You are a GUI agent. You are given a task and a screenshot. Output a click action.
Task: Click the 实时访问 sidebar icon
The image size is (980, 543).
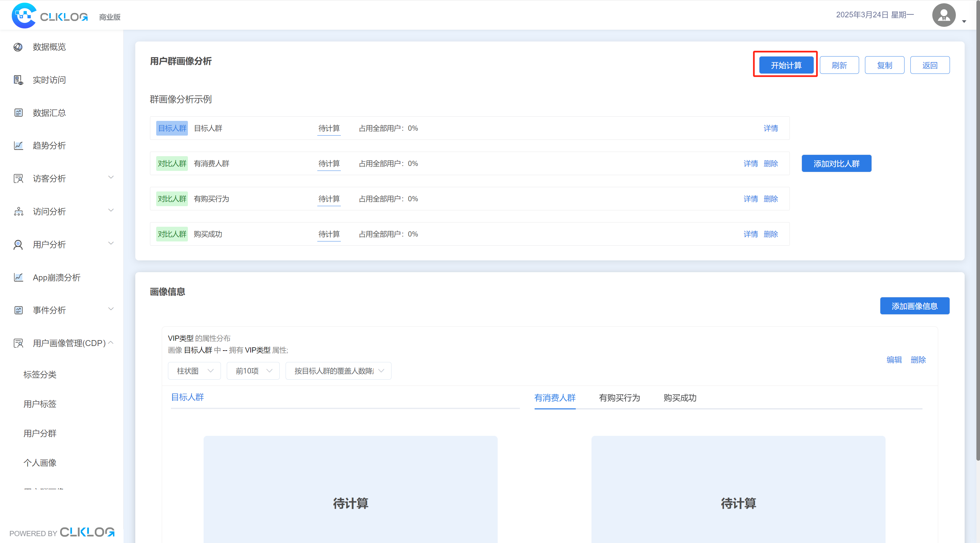coord(18,80)
